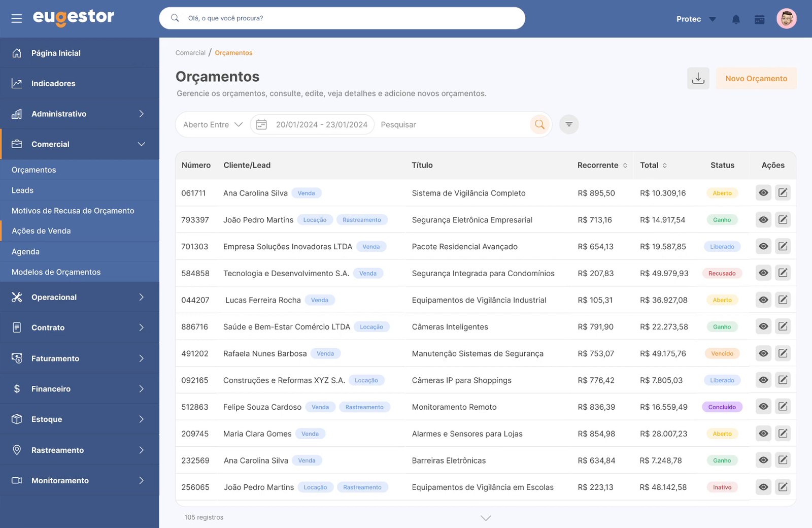This screenshot has height=528, width=812.
Task: Click the Recusado status badge
Action: click(722, 273)
